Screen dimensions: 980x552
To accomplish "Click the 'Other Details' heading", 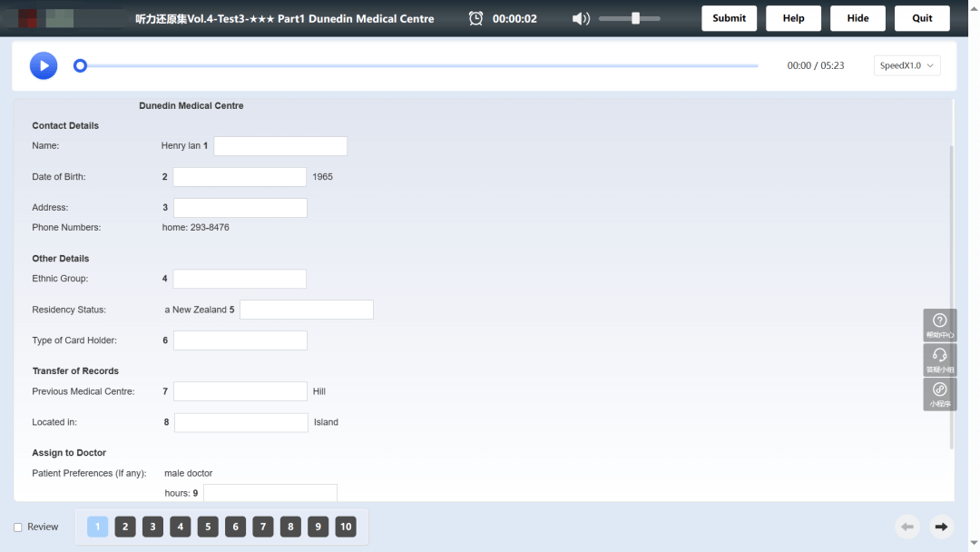I will (61, 259).
